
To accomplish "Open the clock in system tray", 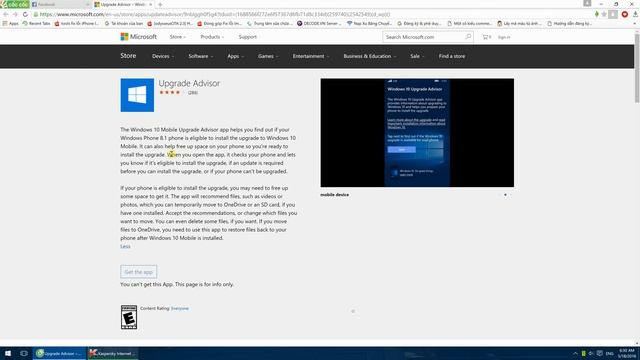I will point(627,353).
